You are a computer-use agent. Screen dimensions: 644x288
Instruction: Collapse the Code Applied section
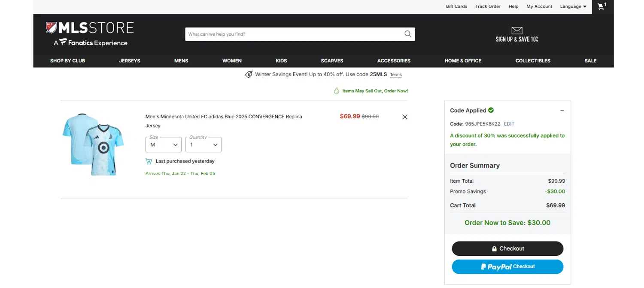point(562,110)
